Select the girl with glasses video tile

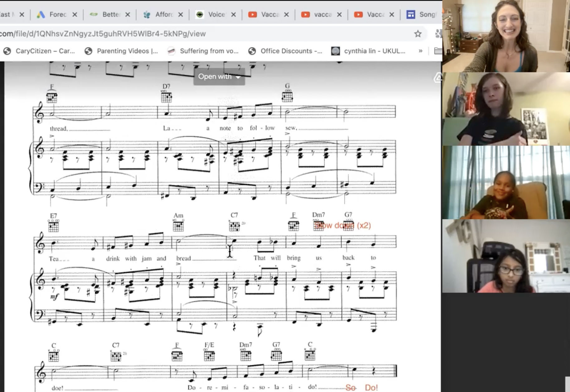point(506,256)
